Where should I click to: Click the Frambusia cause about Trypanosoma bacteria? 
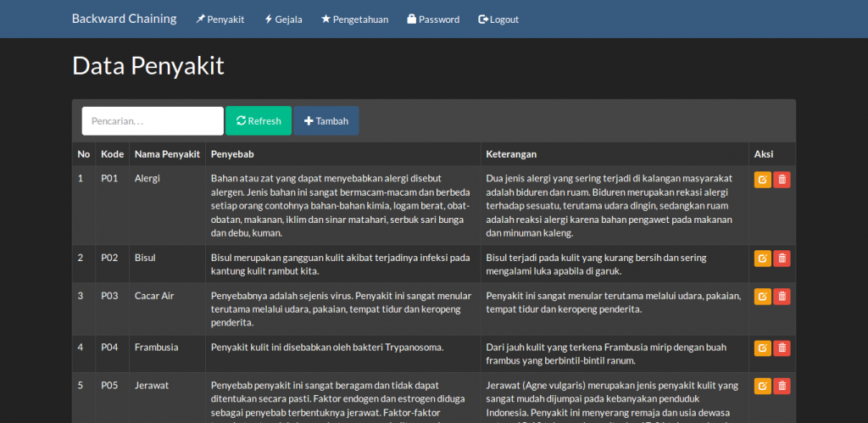[327, 348]
